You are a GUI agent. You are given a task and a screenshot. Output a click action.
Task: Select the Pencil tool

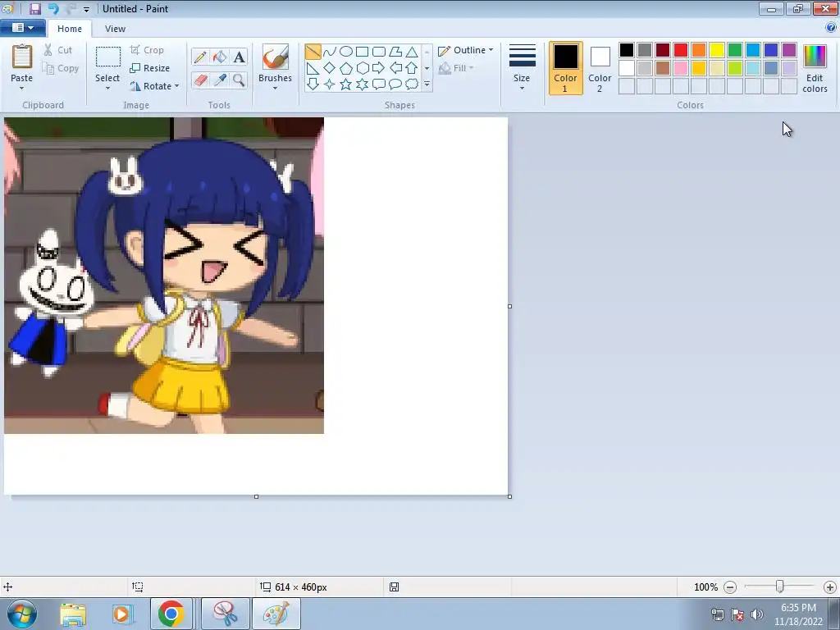200,57
